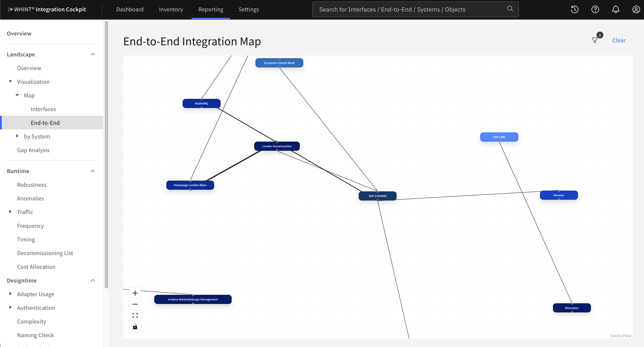Open the Complexity report
Screen dimensions: 644x347
[31, 322]
